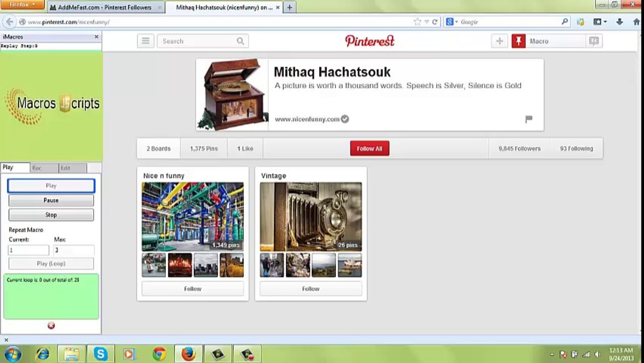Open the 2 Boards section
The image size is (644, 363).
(x=159, y=149)
